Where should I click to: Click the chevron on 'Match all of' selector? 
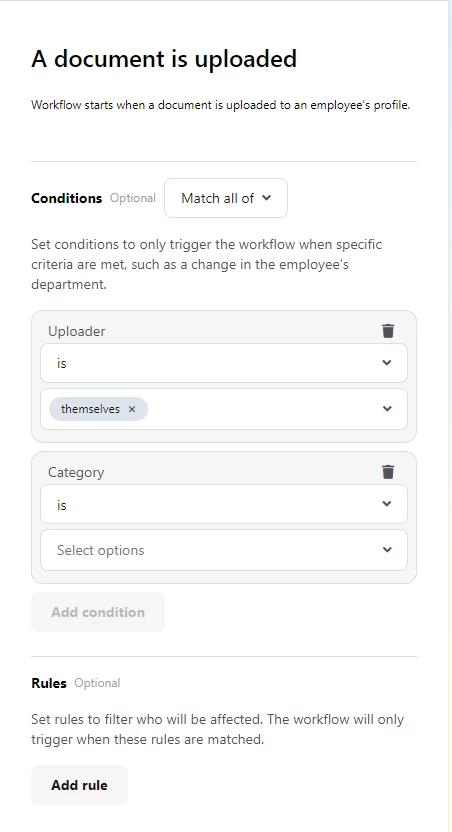[266, 198]
